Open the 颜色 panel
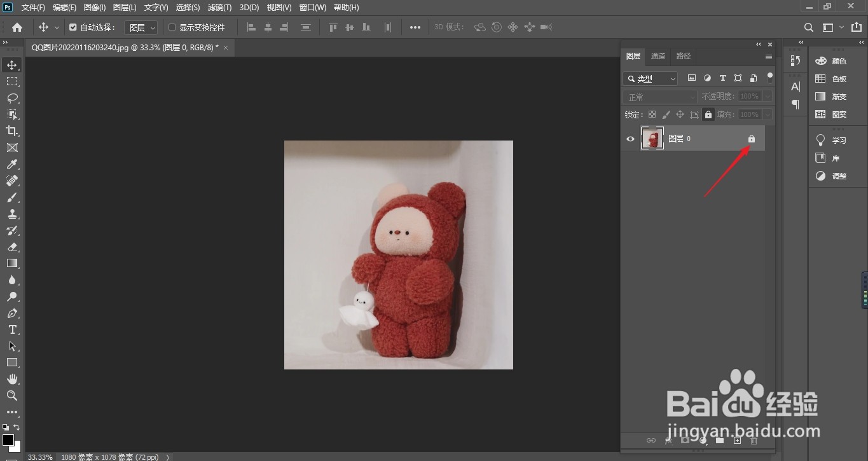The image size is (868, 461). click(831, 61)
